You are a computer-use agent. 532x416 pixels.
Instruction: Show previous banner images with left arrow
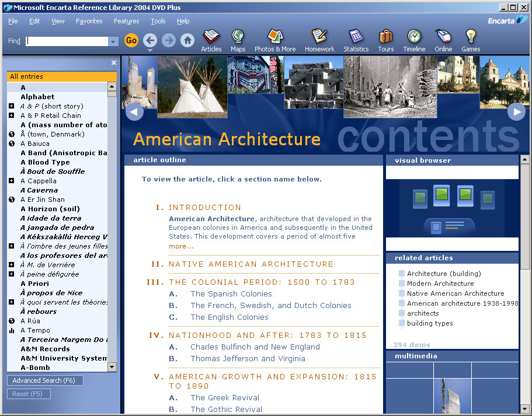[x=134, y=112]
